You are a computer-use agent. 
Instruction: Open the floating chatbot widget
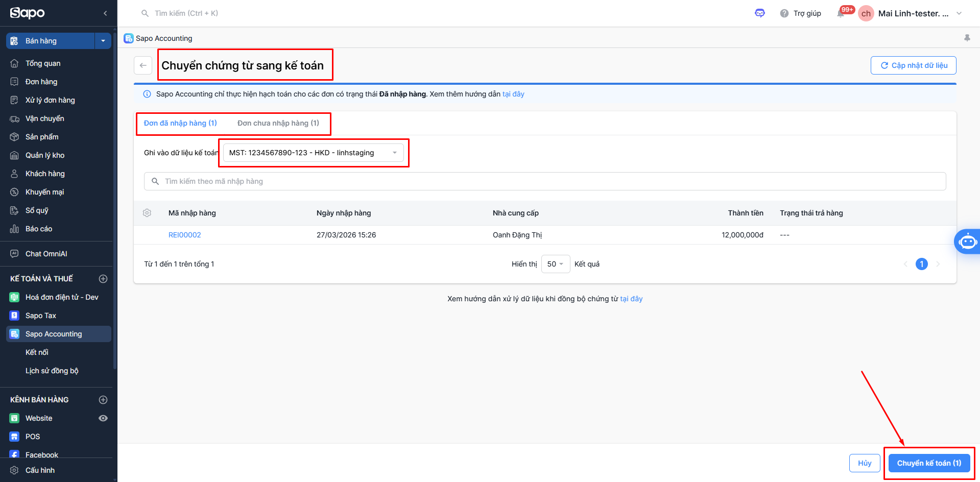coord(967,242)
